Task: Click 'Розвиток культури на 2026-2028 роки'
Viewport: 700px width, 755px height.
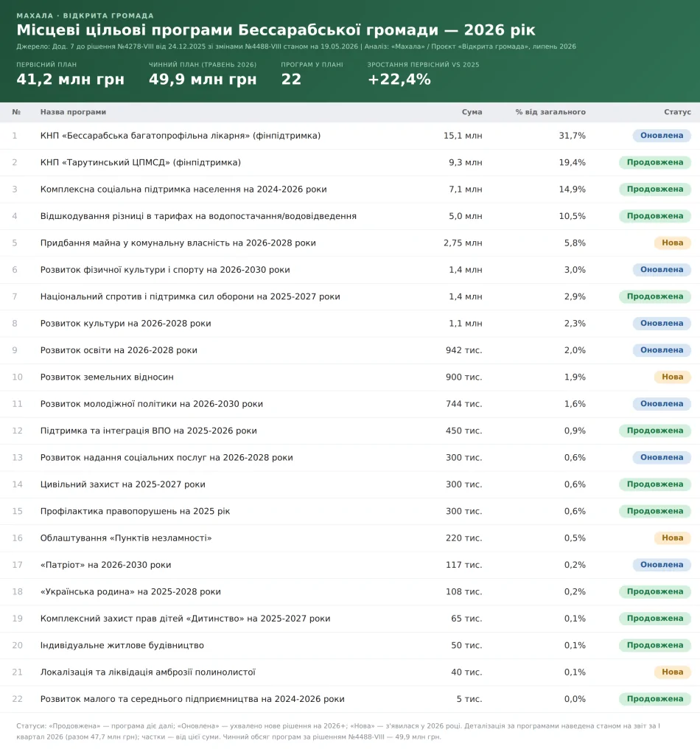Action: click(125, 324)
